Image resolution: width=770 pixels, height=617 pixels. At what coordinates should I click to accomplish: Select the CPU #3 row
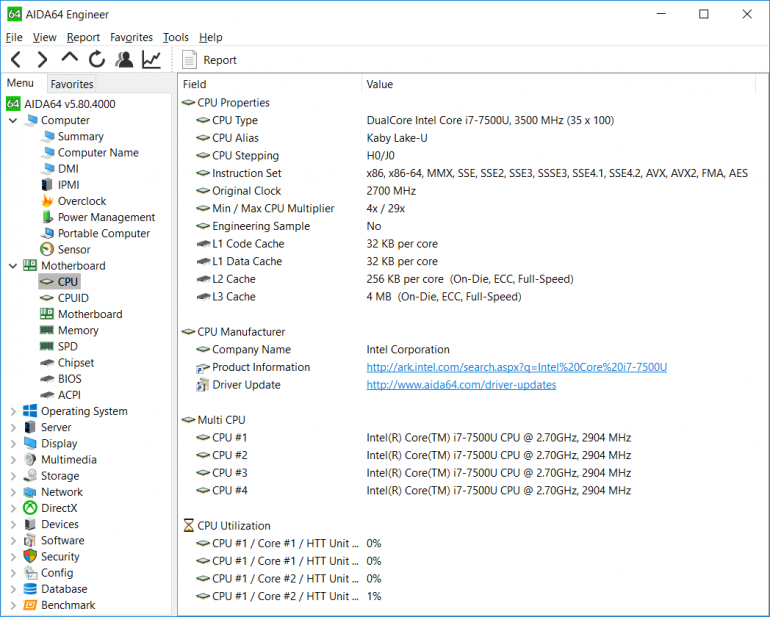tap(473, 473)
